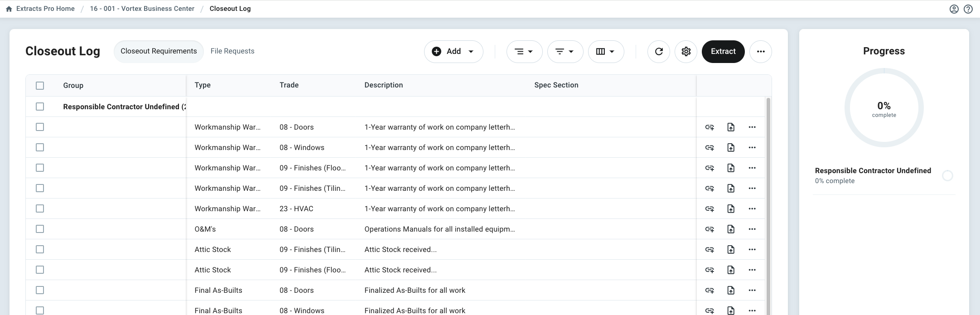This screenshot has width=980, height=315.
Task: Click the refresh icon in the toolbar
Action: click(x=659, y=52)
